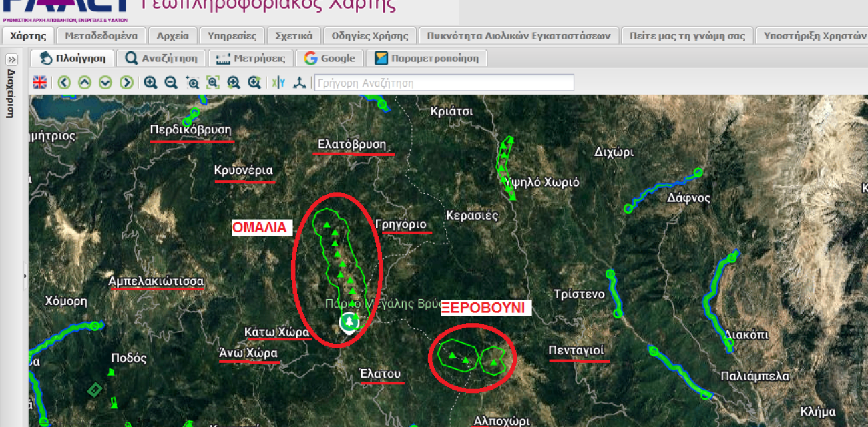Pan map up with arrow icon
The image size is (868, 427).
[85, 83]
